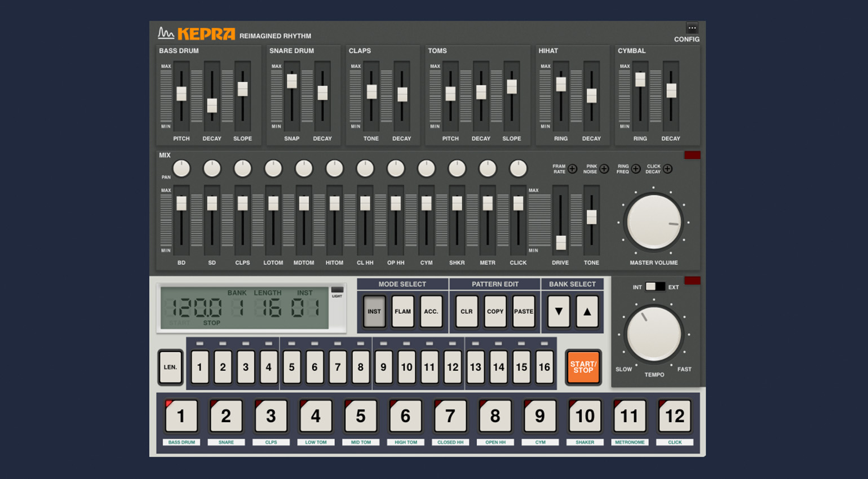Click the PINK NOISE plus icon
Viewport: 868px width, 479px height.
tap(604, 168)
